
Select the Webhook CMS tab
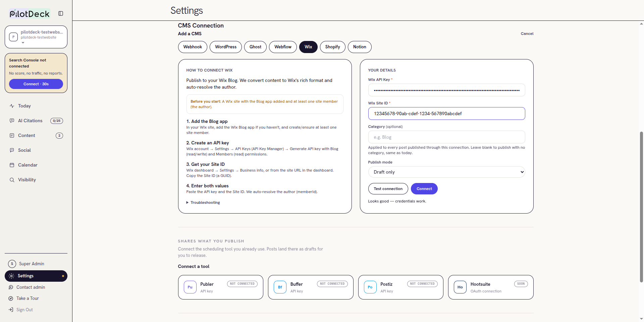[193, 47]
